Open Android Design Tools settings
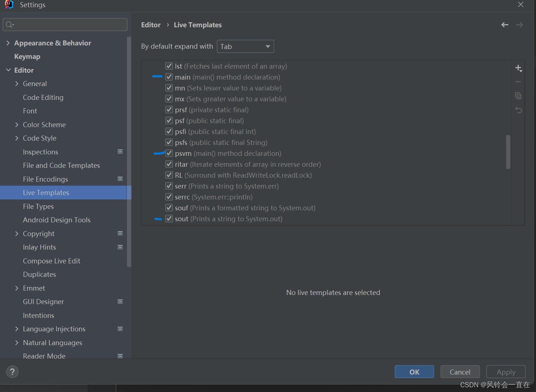The height and width of the screenshot is (392, 536). (x=57, y=220)
